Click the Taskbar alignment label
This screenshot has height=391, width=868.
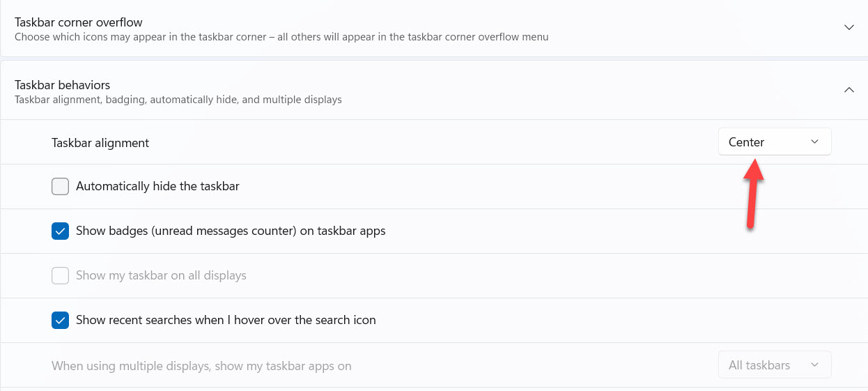tap(100, 143)
